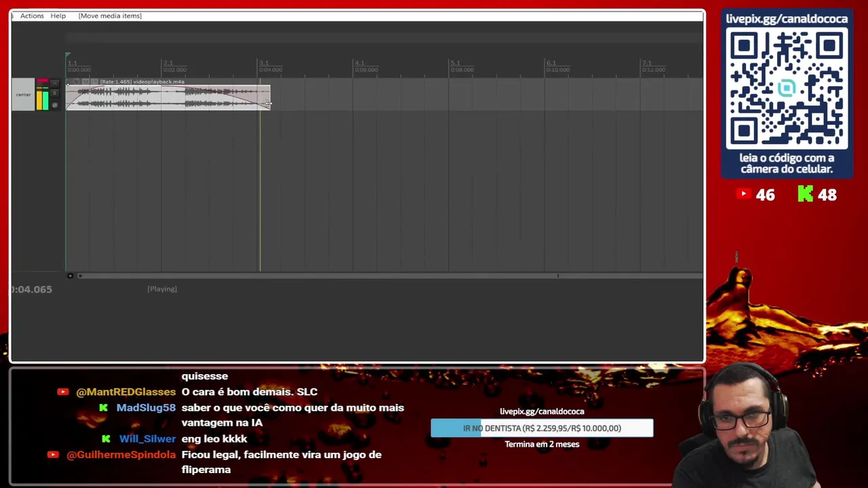Click the Kick viewer count icon

805,195
